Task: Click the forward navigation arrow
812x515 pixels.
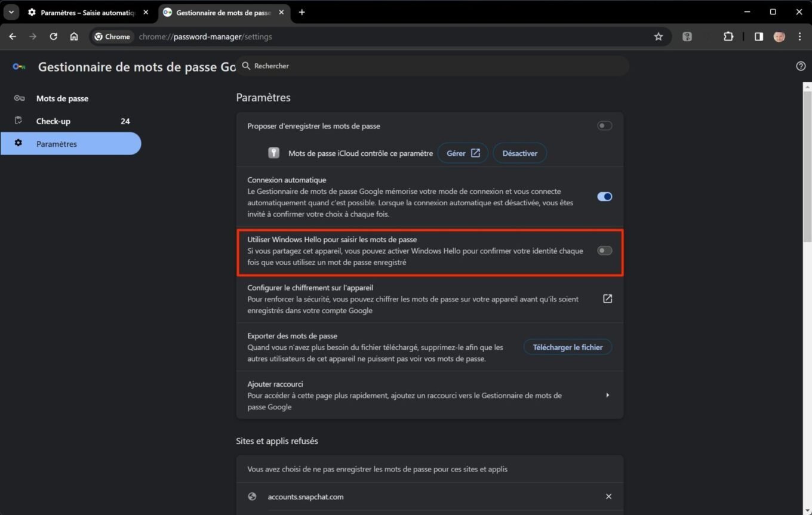Action: (33, 36)
